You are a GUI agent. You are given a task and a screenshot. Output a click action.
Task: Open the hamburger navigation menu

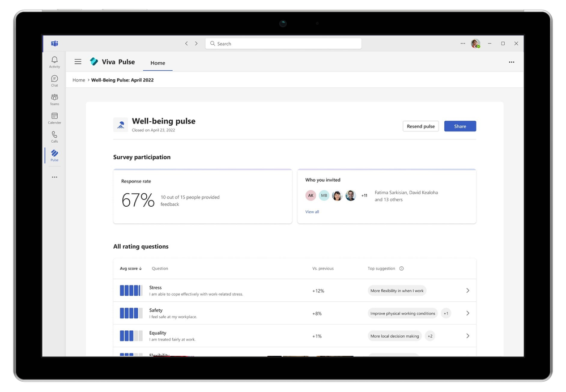pos(78,62)
